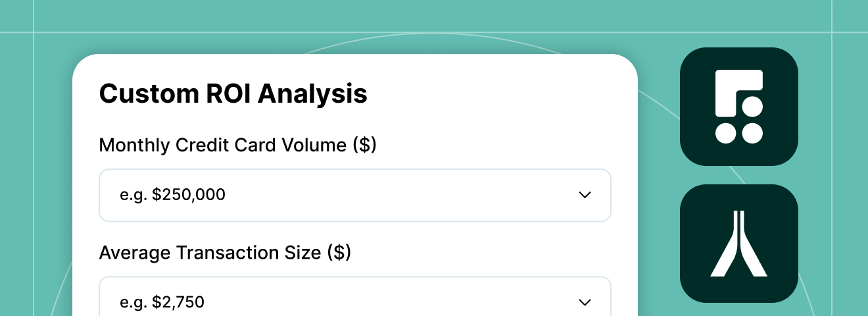Select the 'e.g. $250,000' placeholder text
The height and width of the screenshot is (316, 868).
[172, 195]
